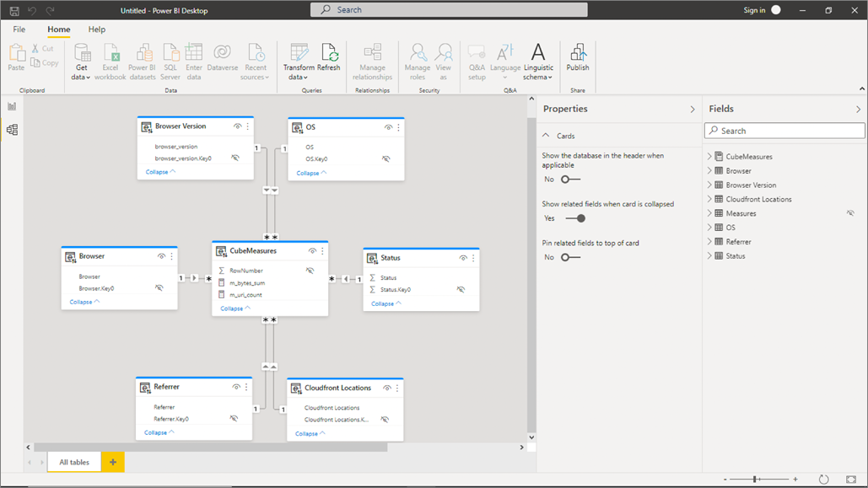
Task: Click Cut in the Clipboard group
Action: pos(43,49)
